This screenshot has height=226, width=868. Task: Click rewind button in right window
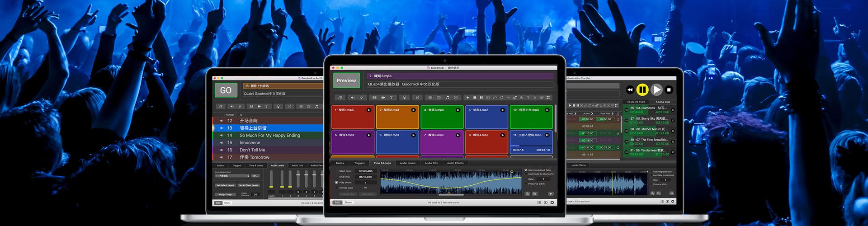pyautogui.click(x=630, y=89)
